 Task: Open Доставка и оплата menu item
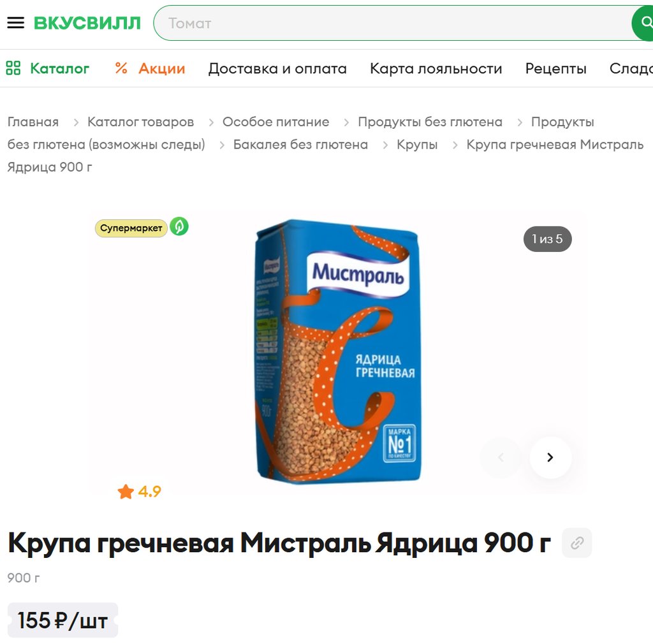point(277,68)
